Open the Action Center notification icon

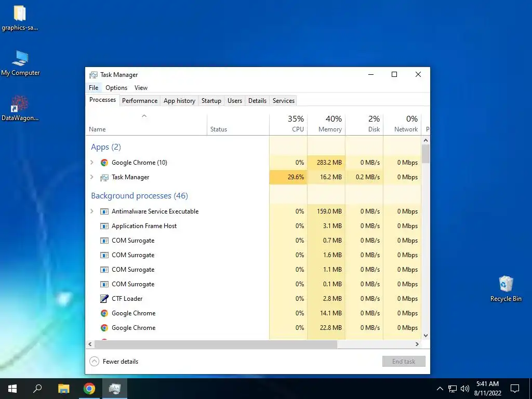click(515, 389)
